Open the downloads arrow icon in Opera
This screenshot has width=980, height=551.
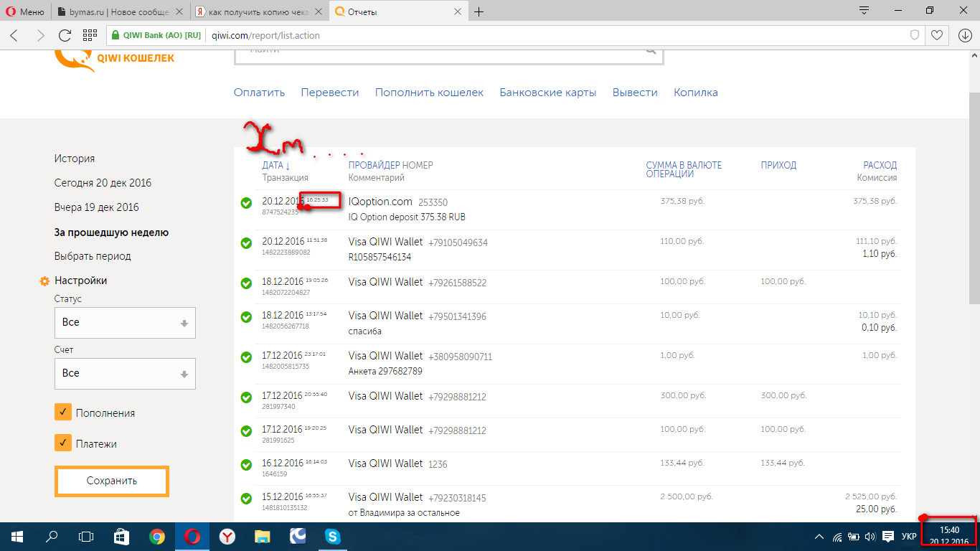pyautogui.click(x=965, y=35)
